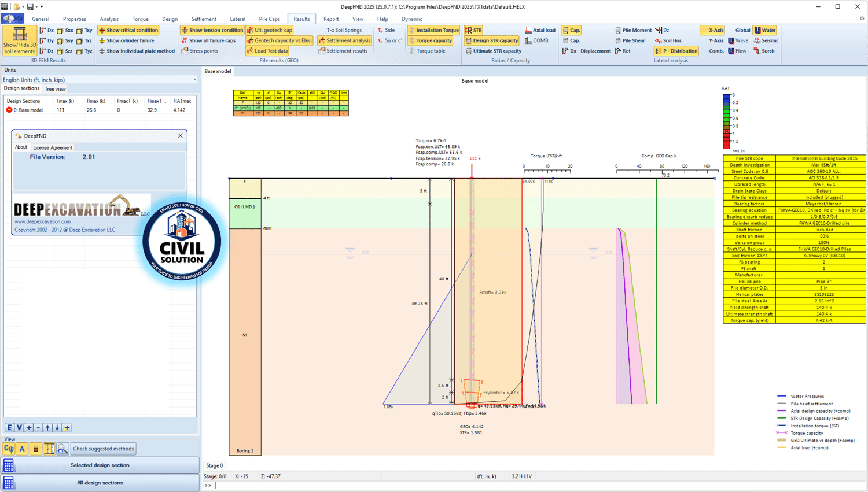This screenshot has width=868, height=492.
Task: Select the Stage 0 tab
Action: click(214, 465)
